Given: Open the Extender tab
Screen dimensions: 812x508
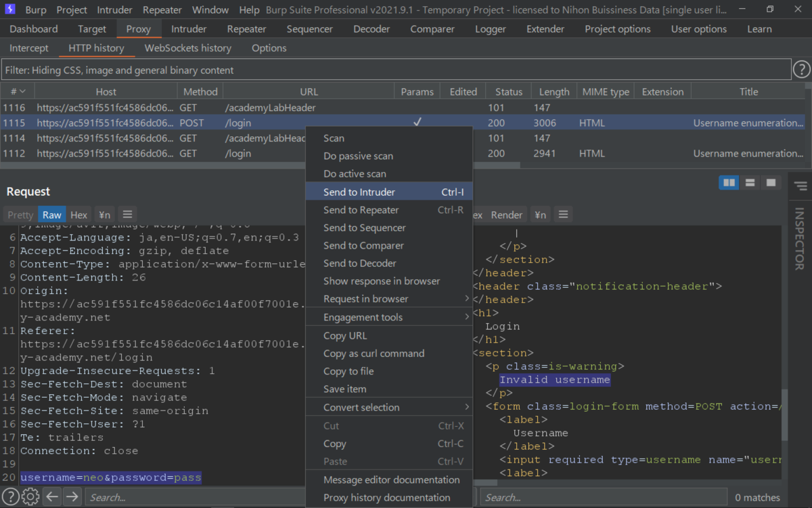Looking at the screenshot, I should pos(545,29).
